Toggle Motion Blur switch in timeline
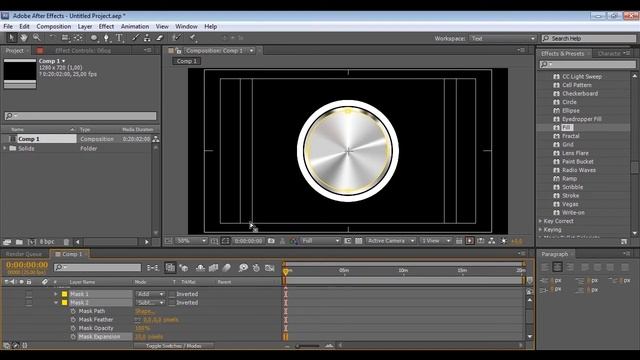640x360 pixels. tap(227, 268)
